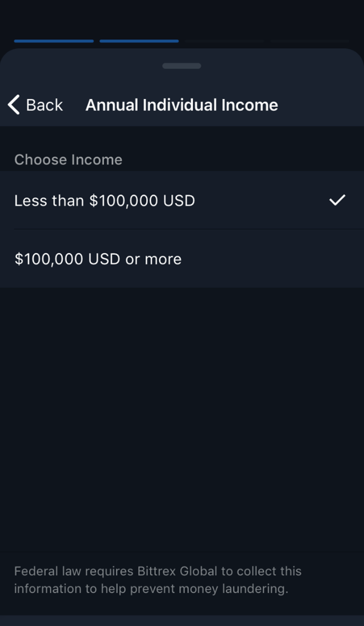
Task: Click the Back text label
Action: point(44,105)
